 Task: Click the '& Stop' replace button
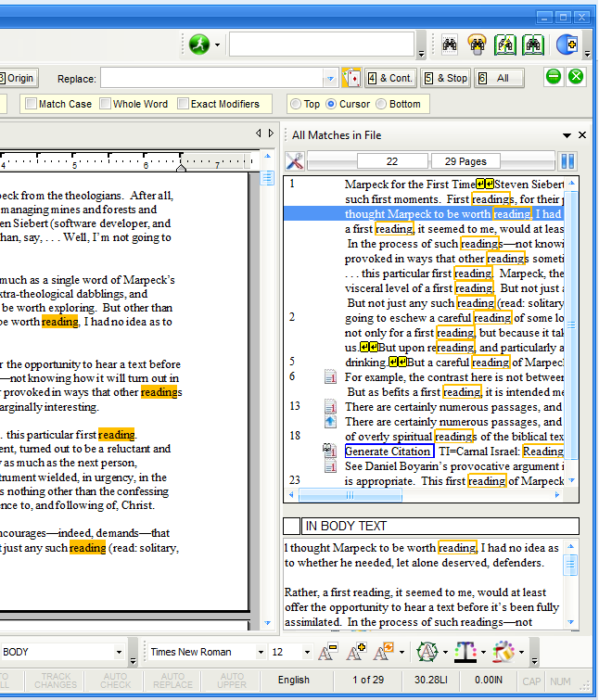coord(445,78)
